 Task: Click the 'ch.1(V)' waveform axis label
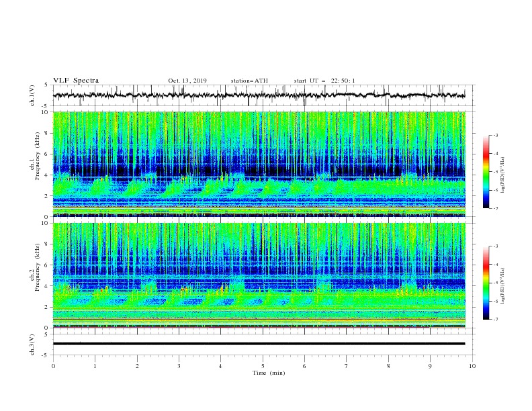tap(32, 95)
